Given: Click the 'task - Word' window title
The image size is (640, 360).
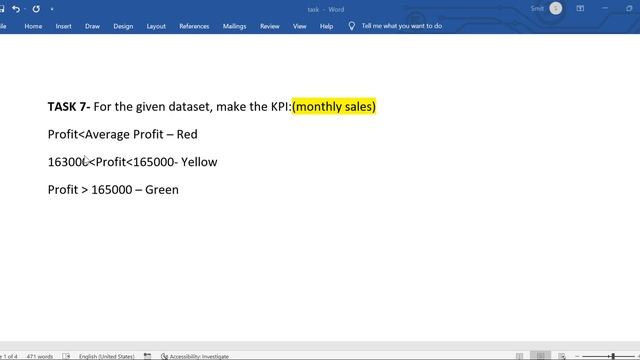Looking at the screenshot, I should click(x=326, y=9).
